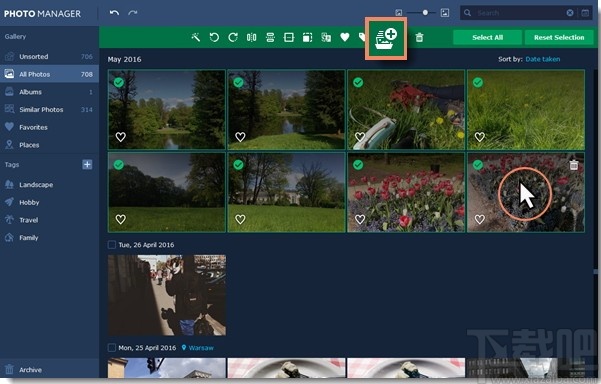Deselect the mansion lawn photo checkmark

238,165
